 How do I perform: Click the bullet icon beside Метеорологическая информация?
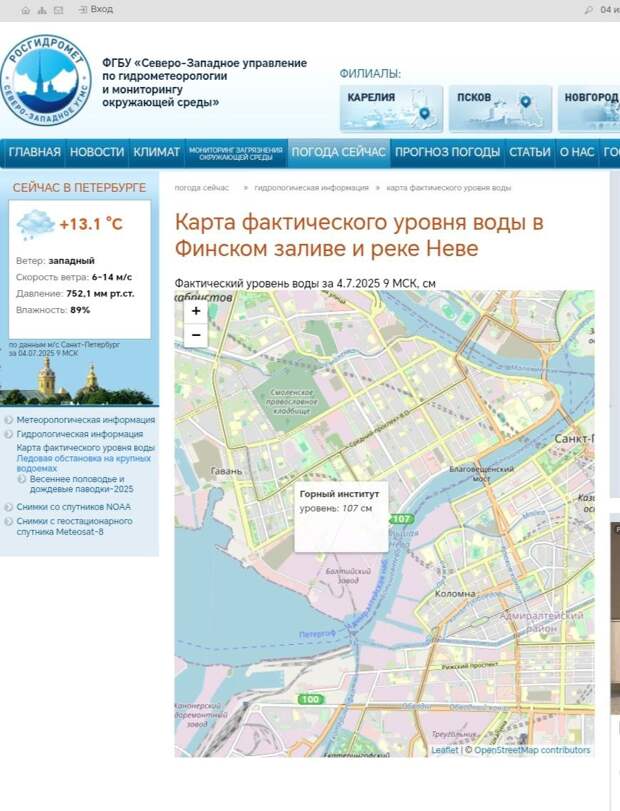point(8,420)
